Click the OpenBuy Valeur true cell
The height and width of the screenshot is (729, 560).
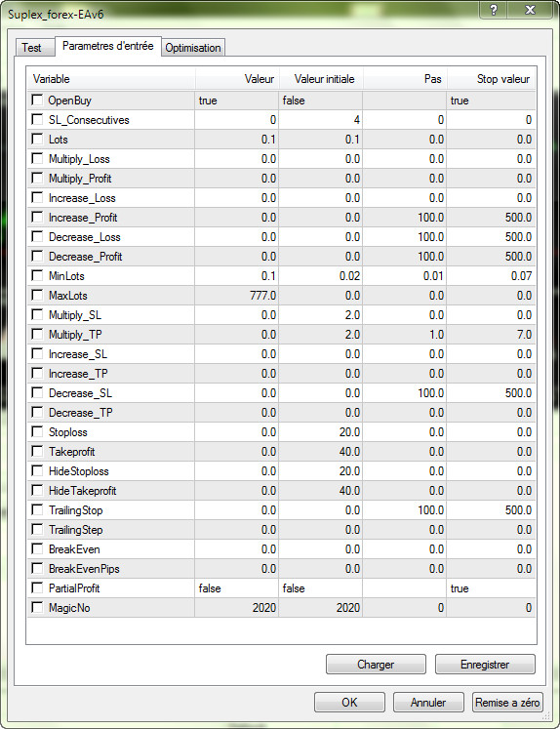[x=236, y=101]
